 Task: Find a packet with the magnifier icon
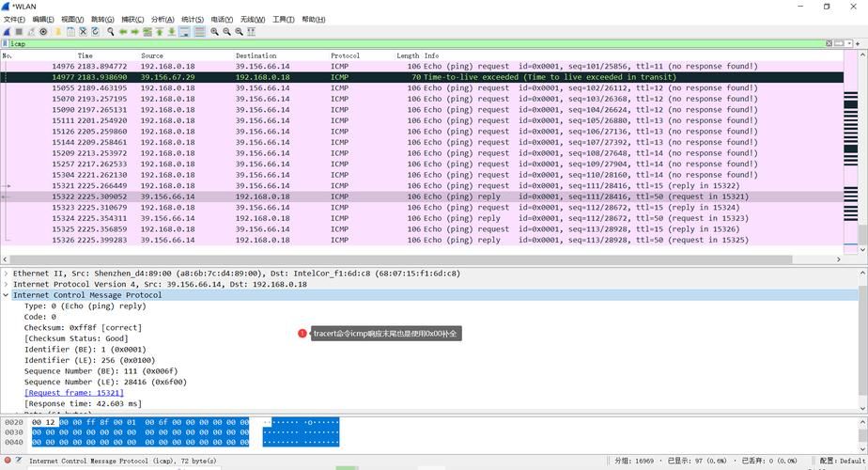click(111, 32)
